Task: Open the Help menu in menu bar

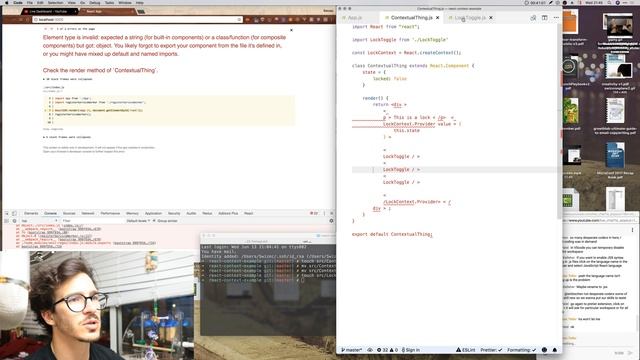Action: [140, 3]
